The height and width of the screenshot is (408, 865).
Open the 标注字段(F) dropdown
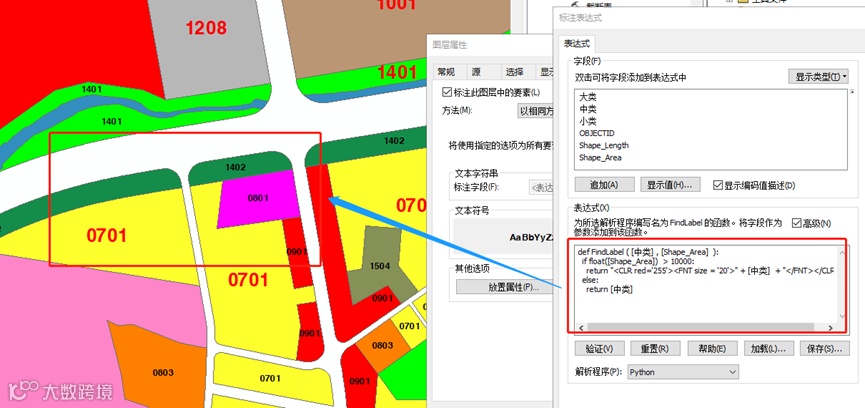click(x=541, y=187)
